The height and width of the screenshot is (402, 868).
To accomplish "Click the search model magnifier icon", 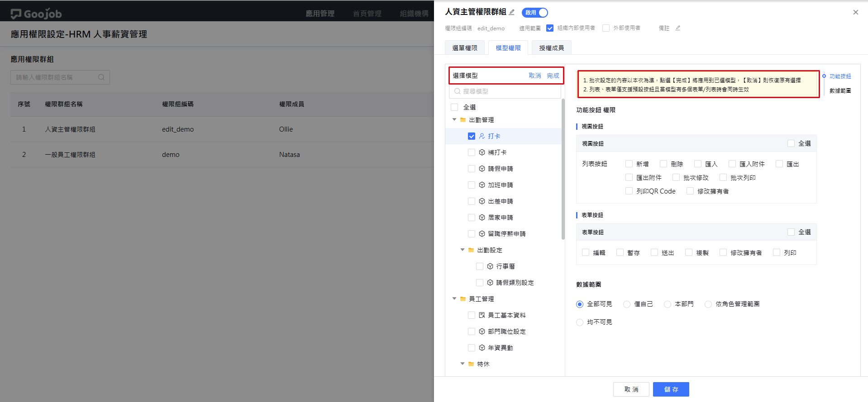I will [x=458, y=91].
